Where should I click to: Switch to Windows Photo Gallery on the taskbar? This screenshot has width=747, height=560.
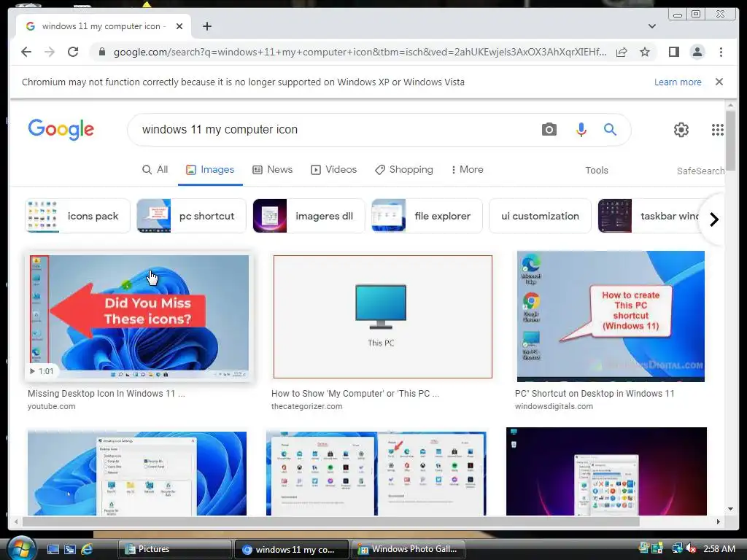click(409, 549)
